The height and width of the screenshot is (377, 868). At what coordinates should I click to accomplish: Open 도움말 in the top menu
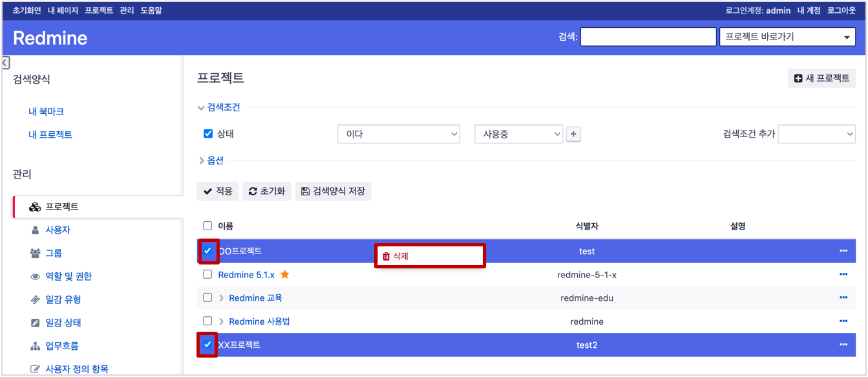click(151, 10)
